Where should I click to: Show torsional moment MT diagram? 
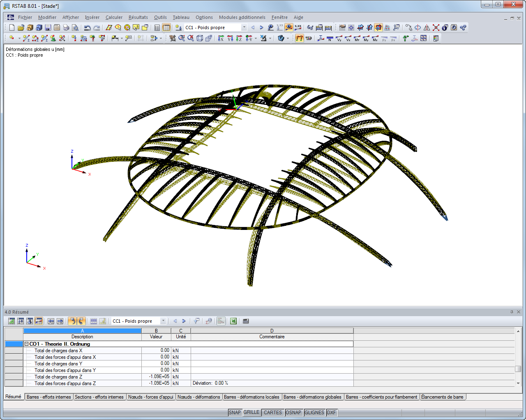[357, 38]
